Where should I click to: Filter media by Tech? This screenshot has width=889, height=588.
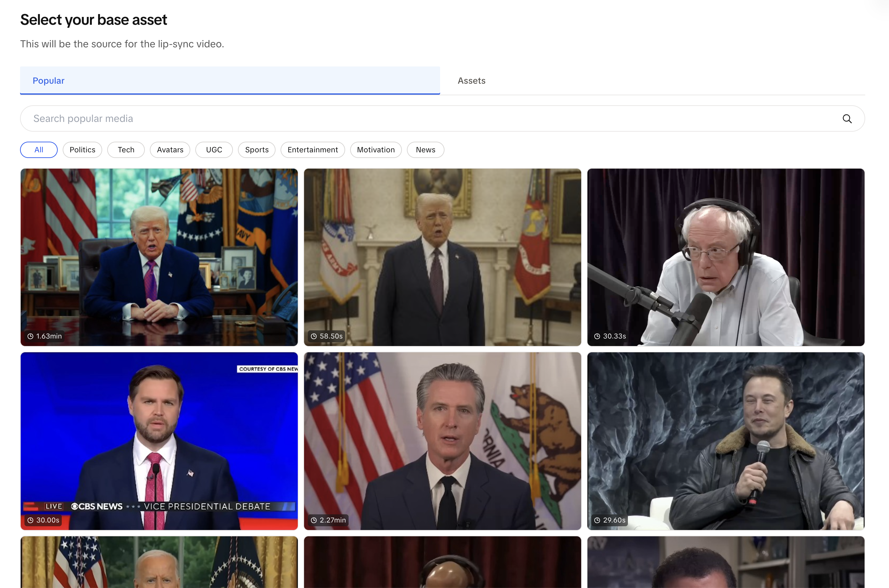click(x=126, y=150)
